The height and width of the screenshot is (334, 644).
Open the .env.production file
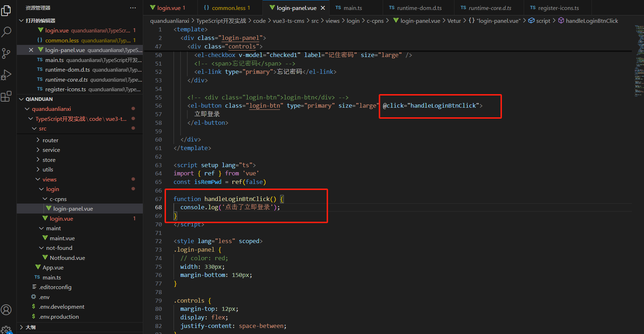80,317
